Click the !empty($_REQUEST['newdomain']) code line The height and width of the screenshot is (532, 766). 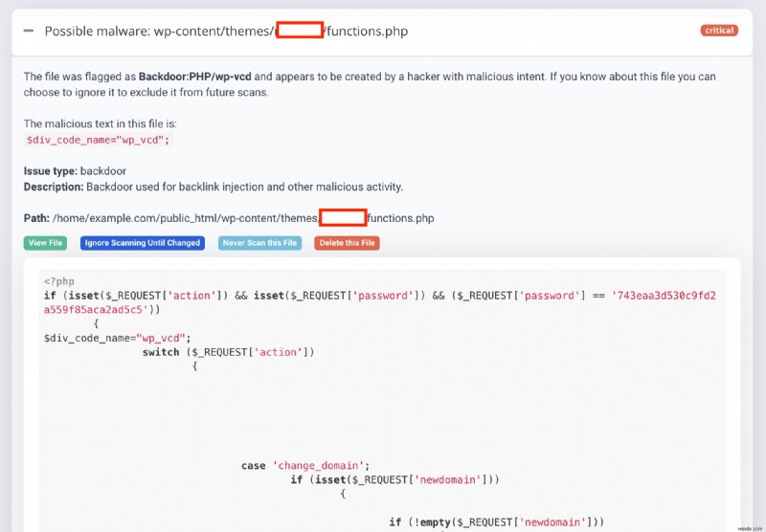point(496,522)
